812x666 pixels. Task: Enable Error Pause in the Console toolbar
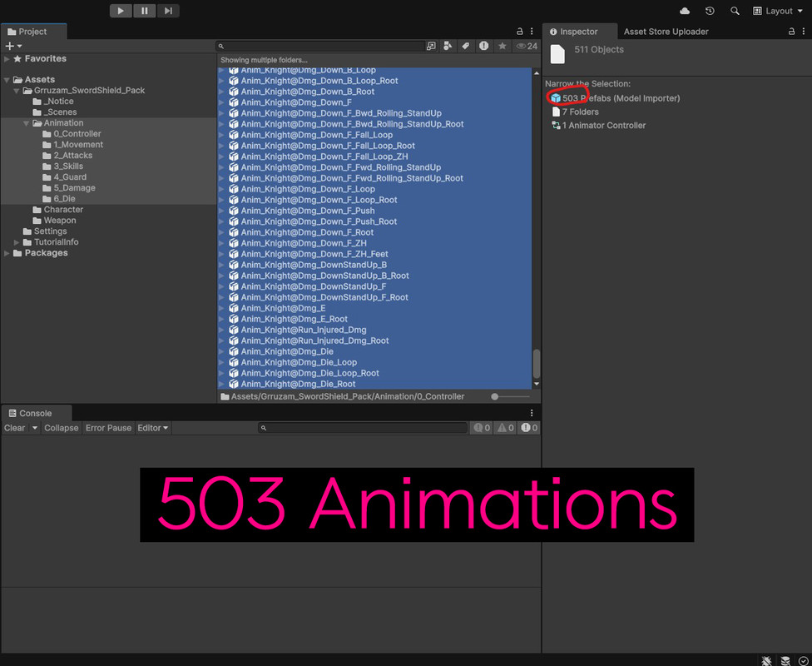pos(108,428)
